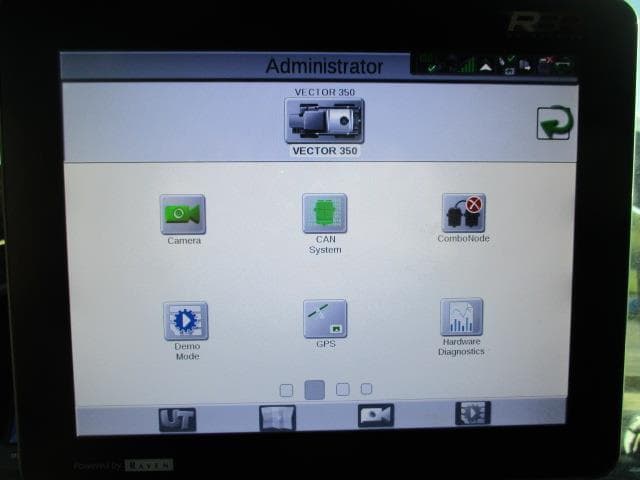Select the highlighted second page indicator
Screen dimensions: 640x480
[x=315, y=390]
